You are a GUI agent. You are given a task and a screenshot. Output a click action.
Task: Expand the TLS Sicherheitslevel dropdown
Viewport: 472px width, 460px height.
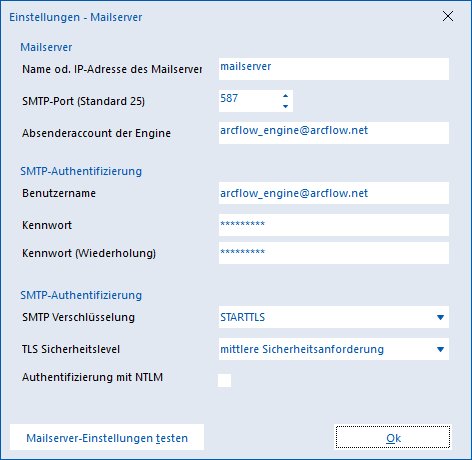point(334,349)
